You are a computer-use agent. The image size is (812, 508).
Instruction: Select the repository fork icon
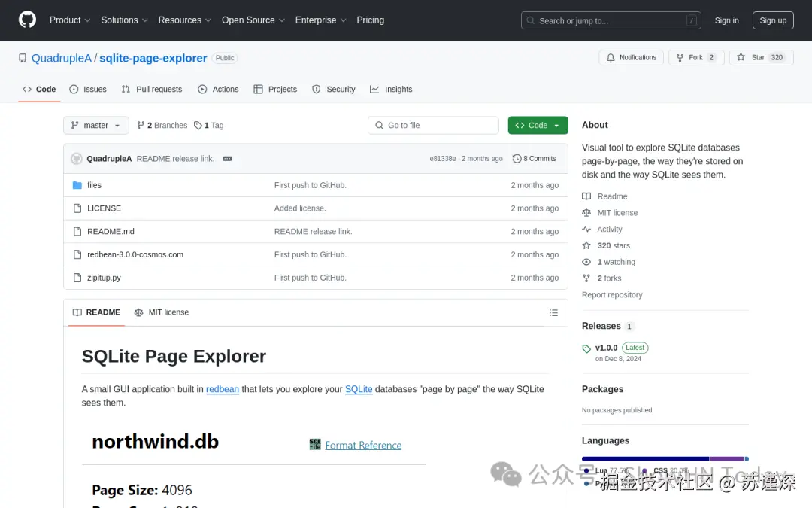(680, 57)
